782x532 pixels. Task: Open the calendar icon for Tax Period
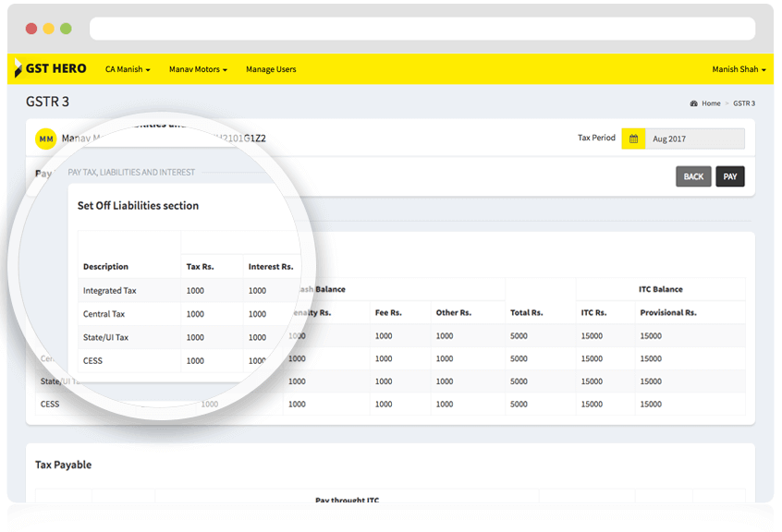click(x=633, y=139)
